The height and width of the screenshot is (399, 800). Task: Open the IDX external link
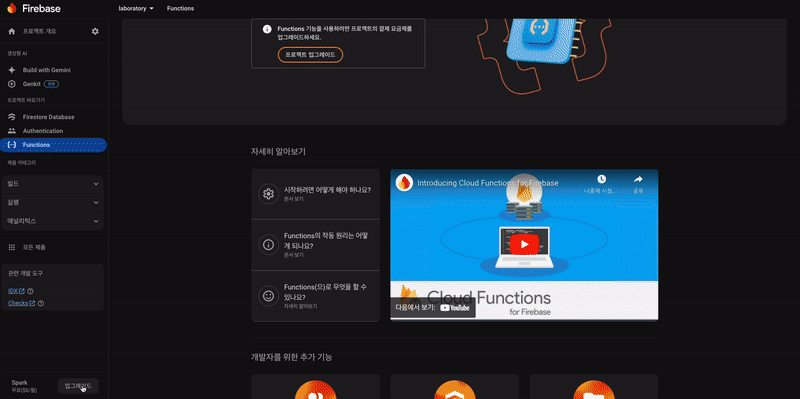point(16,291)
